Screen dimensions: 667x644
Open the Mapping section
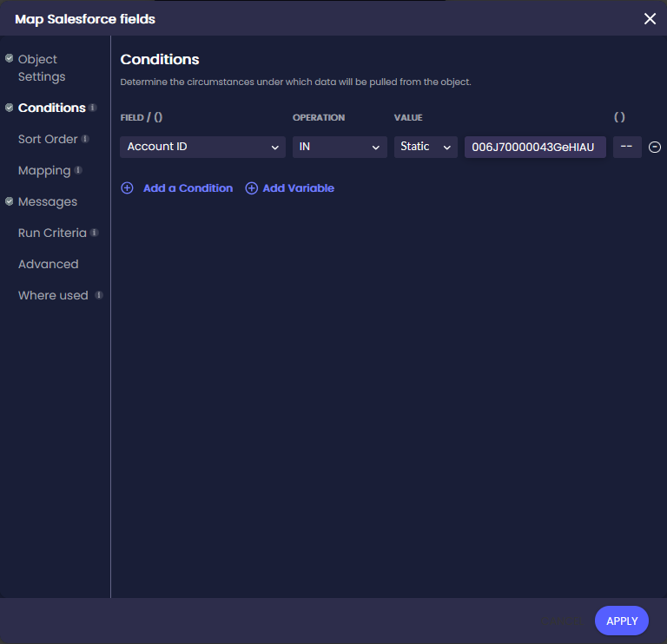pos(44,171)
